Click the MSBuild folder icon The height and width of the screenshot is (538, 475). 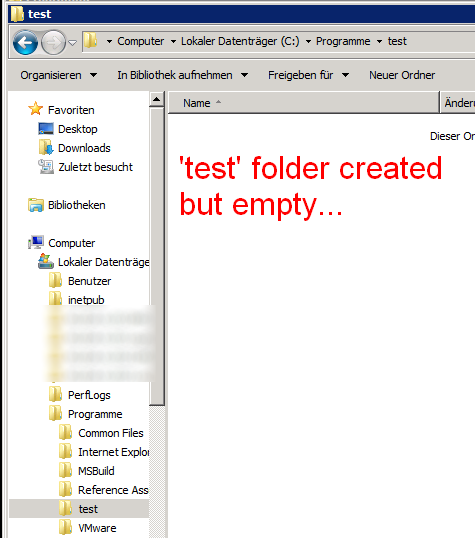65,470
